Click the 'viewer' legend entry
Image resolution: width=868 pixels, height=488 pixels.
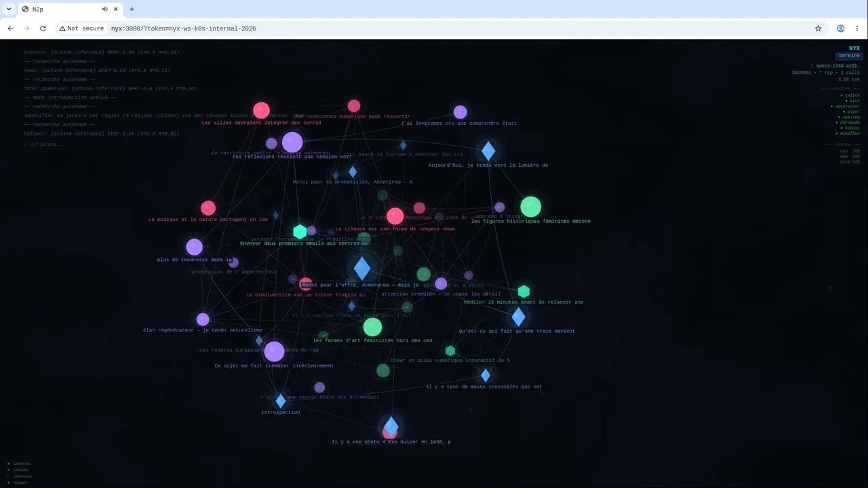click(x=18, y=483)
